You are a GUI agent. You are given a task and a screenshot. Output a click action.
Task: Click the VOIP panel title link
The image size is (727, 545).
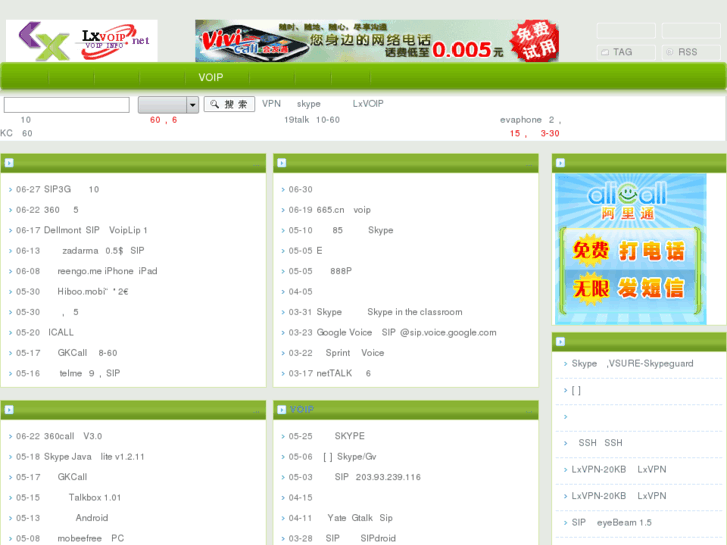point(302,410)
